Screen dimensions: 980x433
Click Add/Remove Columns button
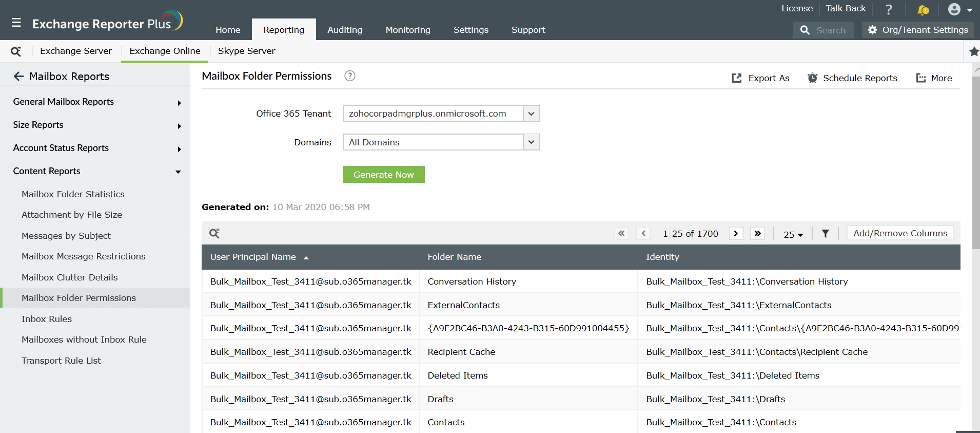click(x=900, y=233)
